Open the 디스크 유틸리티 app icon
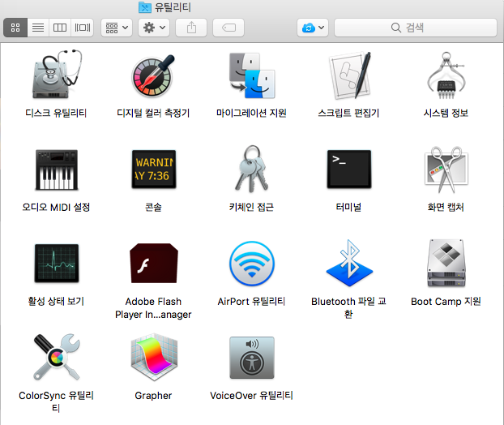 pyautogui.click(x=57, y=75)
